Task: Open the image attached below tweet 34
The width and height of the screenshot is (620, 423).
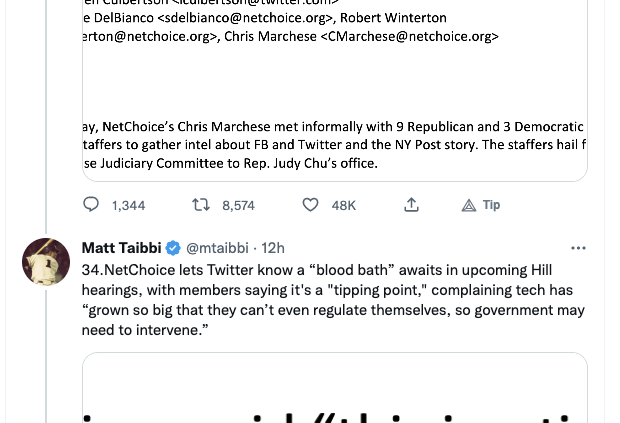Action: click(x=334, y=390)
